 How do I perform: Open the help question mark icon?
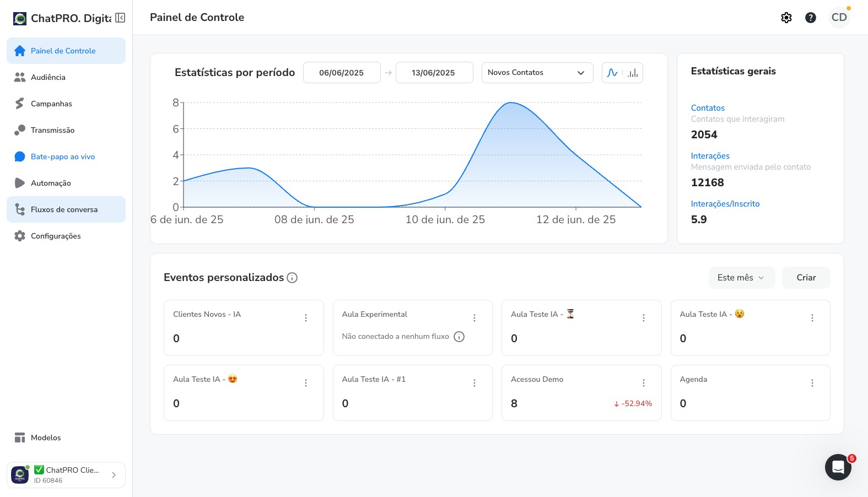(x=811, y=18)
